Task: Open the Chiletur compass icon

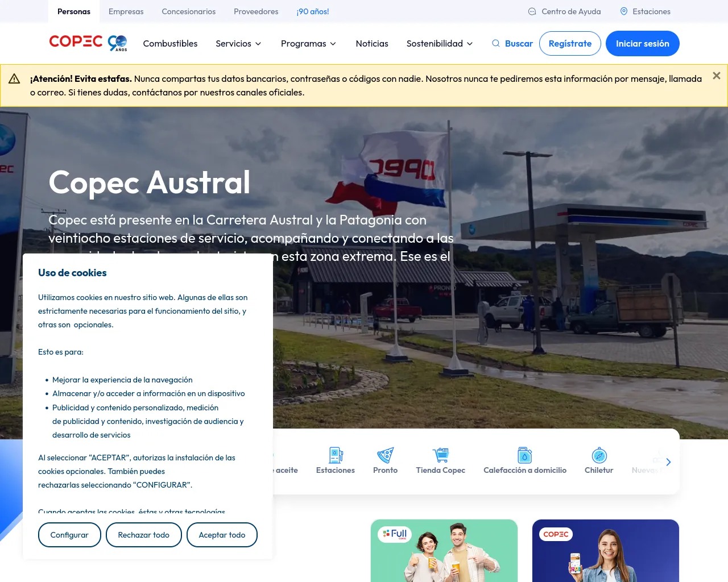Action: coord(599,455)
